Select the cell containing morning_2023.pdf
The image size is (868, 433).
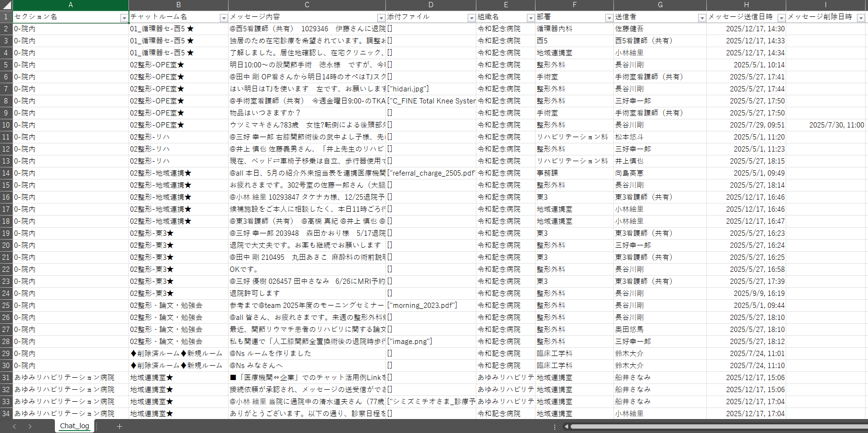(431, 306)
